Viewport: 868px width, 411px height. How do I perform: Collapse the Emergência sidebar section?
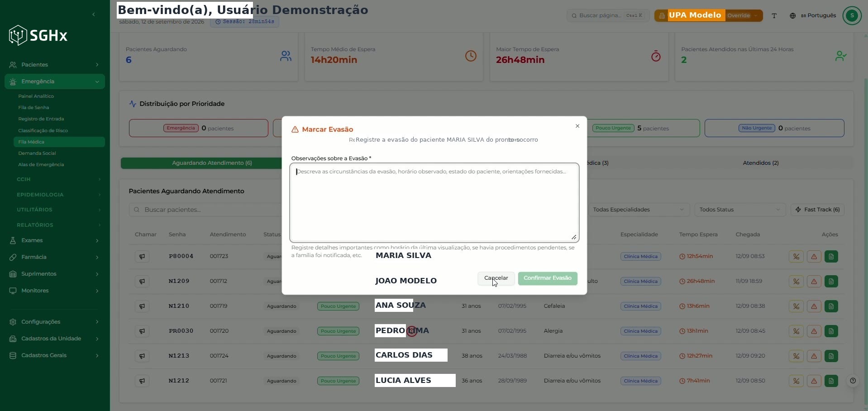click(x=55, y=81)
